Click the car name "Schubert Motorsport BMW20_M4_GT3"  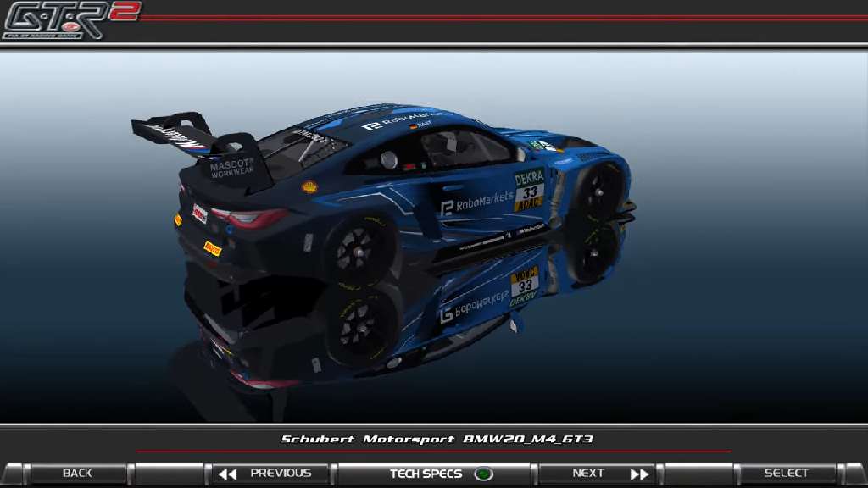click(437, 440)
